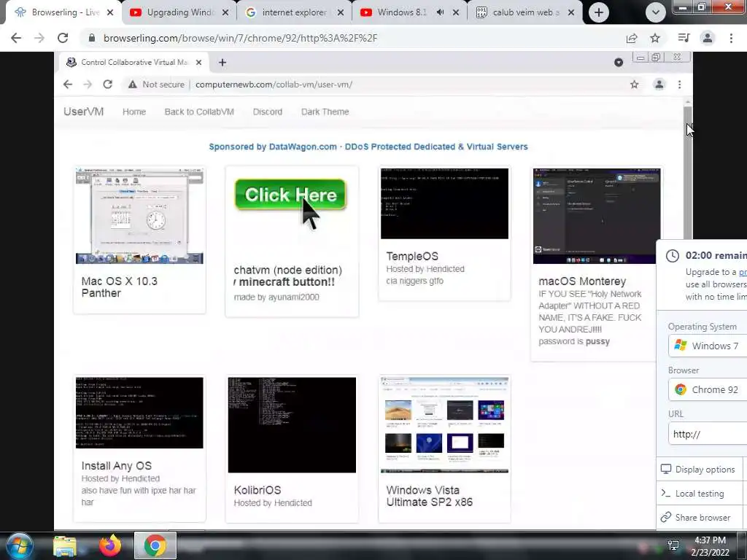747x560 pixels.
Task: Close the Upgrading Windows YouTube tab
Action: 225,12
